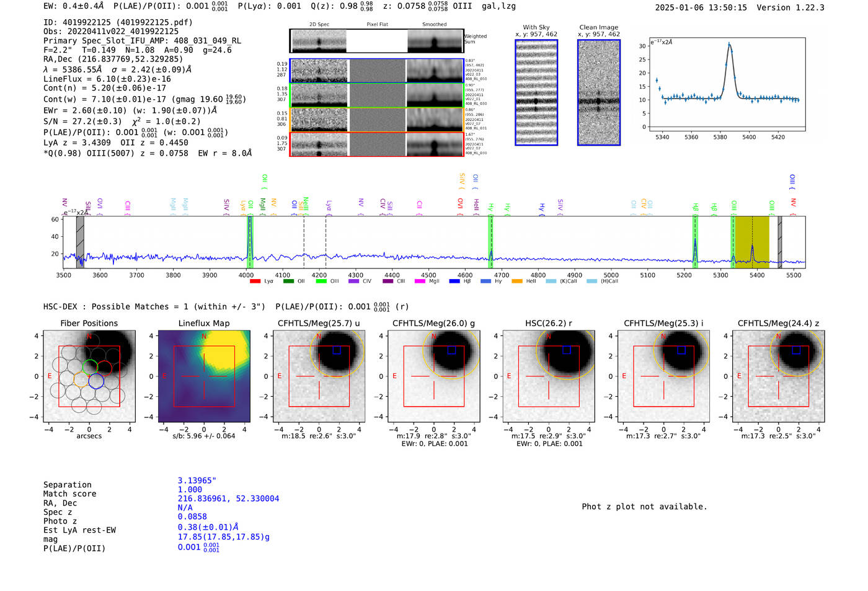Viewport: 868px width, 591px height.
Task: Select the HSC(26.2) r image
Action: point(549,376)
